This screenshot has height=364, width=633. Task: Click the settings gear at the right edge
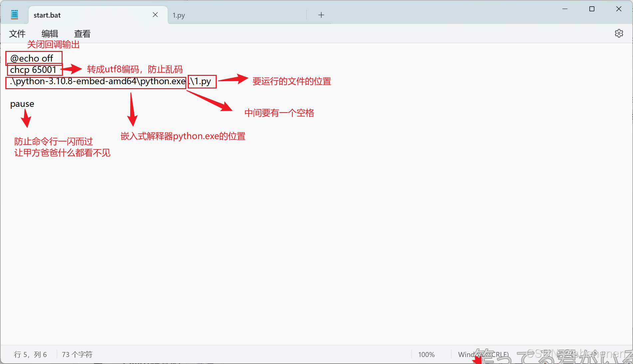tap(619, 33)
